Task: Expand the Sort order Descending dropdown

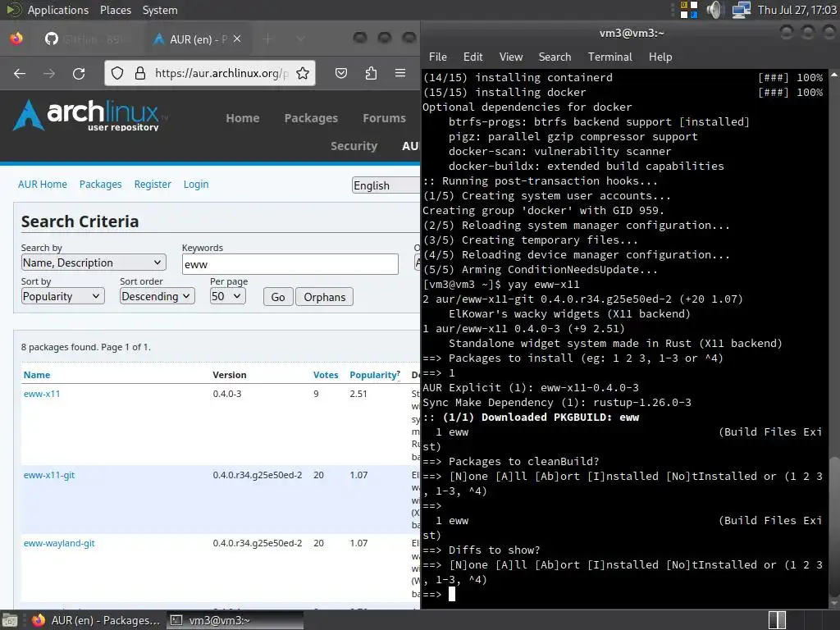Action: point(157,296)
